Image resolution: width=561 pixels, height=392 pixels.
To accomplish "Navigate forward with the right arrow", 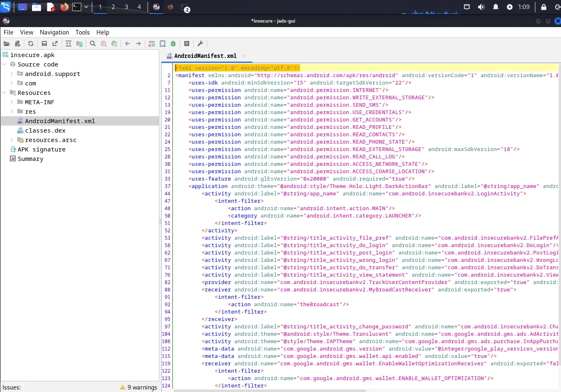I will (x=138, y=44).
